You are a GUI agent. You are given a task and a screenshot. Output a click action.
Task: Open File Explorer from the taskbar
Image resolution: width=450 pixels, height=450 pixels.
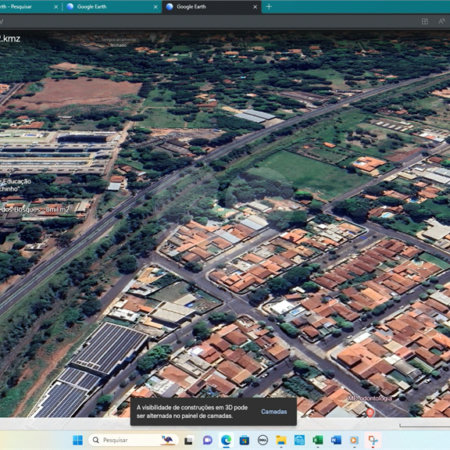[x=281, y=440]
